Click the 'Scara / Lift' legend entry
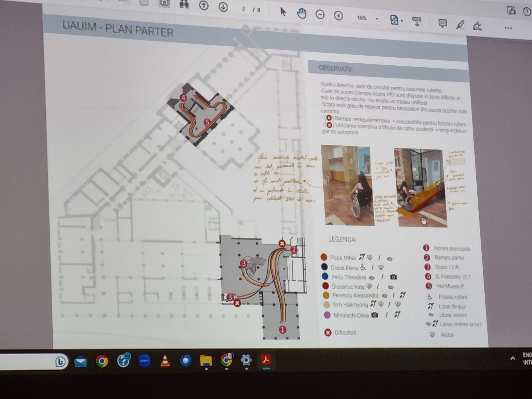 pyautogui.click(x=447, y=267)
